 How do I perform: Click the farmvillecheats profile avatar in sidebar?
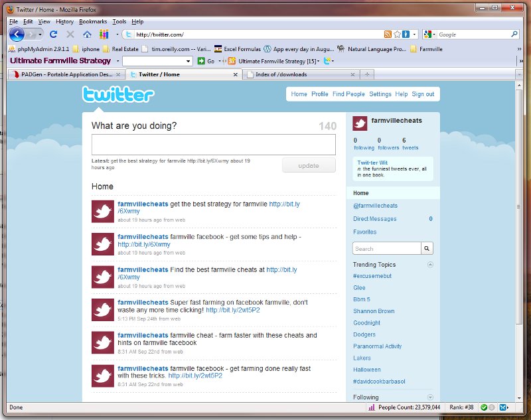(x=360, y=123)
